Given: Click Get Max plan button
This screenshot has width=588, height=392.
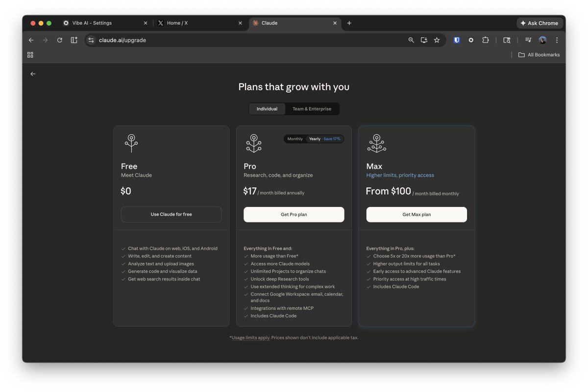Looking at the screenshot, I should point(416,214).
